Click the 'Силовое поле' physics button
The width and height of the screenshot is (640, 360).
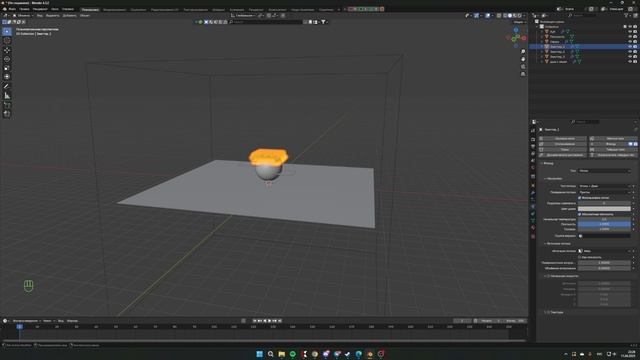pyautogui.click(x=563, y=139)
